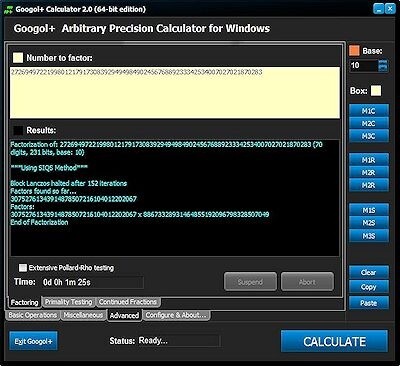Click the '***Using SIQS Method***' line
Viewport: 400px width, 366px height.
[49, 168]
